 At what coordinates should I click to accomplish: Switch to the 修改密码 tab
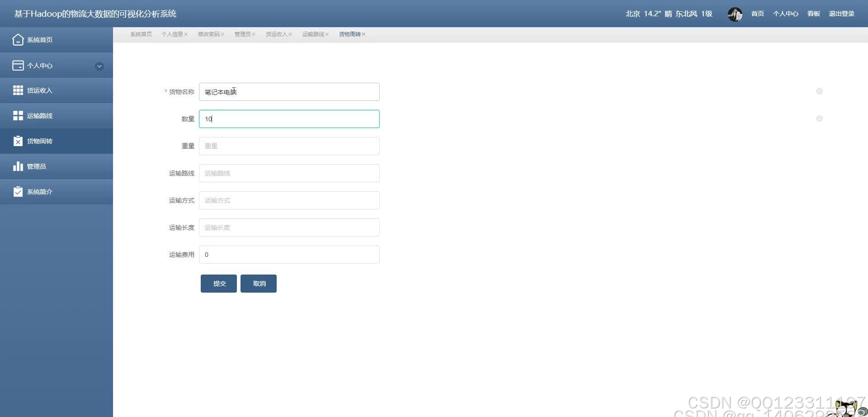point(209,34)
